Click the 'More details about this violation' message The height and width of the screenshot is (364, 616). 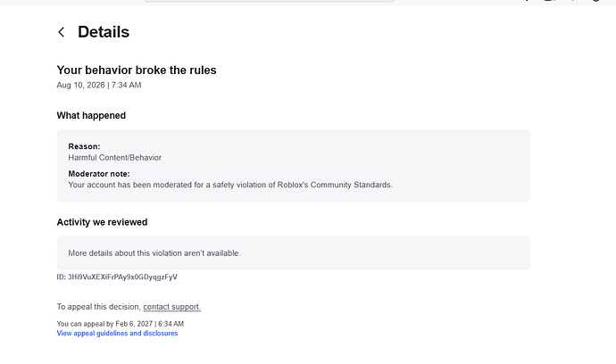(x=154, y=253)
